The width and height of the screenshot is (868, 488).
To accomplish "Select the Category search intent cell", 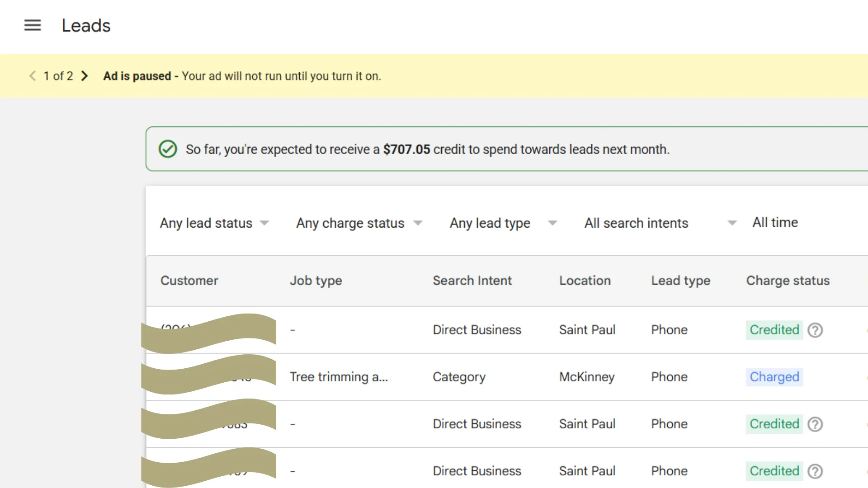I will 459,377.
